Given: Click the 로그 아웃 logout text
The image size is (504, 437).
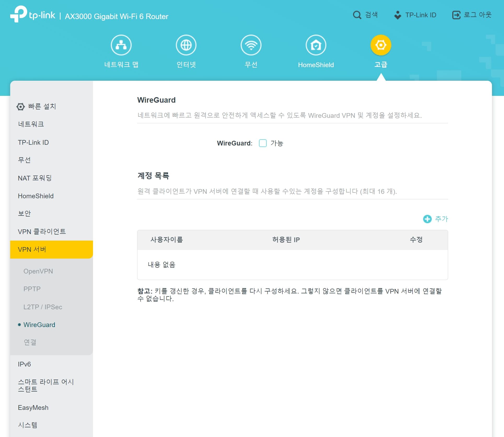Looking at the screenshot, I should [x=478, y=15].
